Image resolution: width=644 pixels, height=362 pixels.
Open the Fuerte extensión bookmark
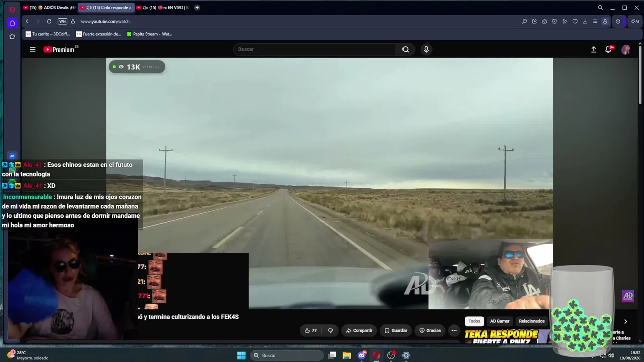[99, 34]
